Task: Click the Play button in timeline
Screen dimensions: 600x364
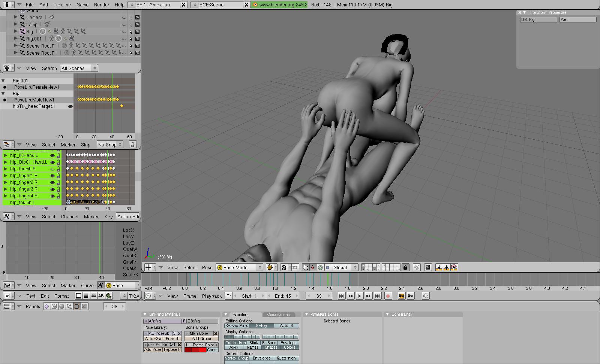Action: pyautogui.click(x=359, y=296)
